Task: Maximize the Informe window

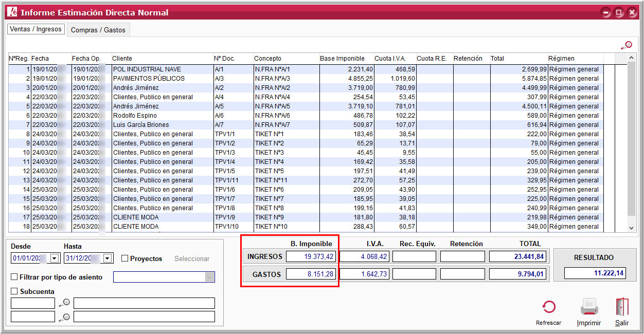Action: click(x=619, y=12)
